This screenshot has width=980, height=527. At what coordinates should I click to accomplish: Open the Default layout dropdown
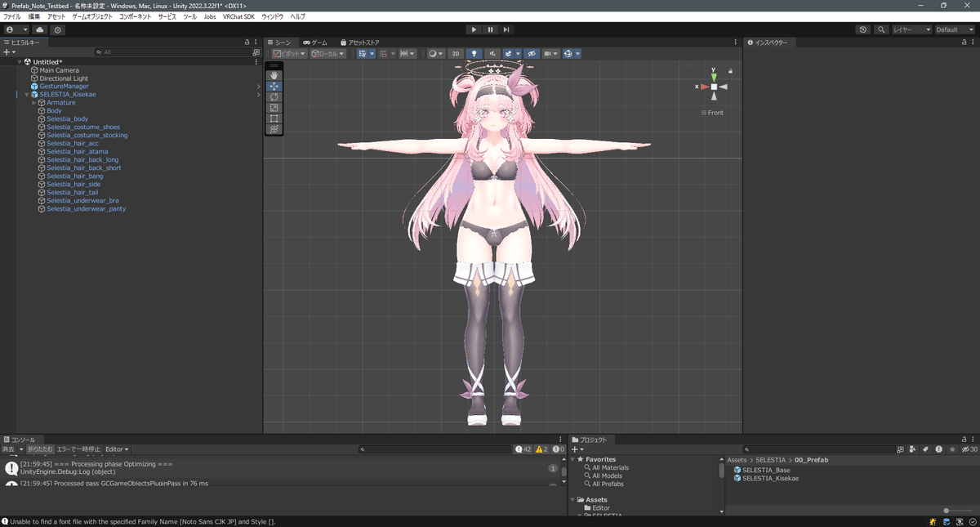tap(951, 29)
